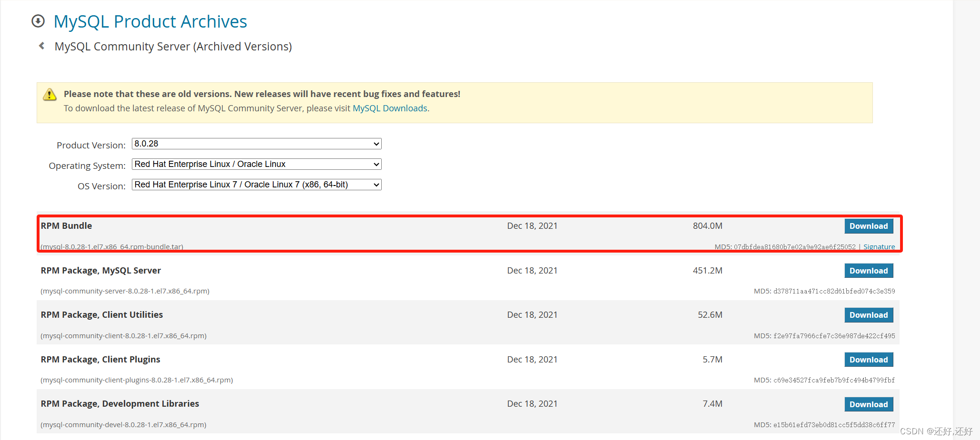Click the 7.4M size value
Screen dimensions: 980x440
[x=713, y=404]
